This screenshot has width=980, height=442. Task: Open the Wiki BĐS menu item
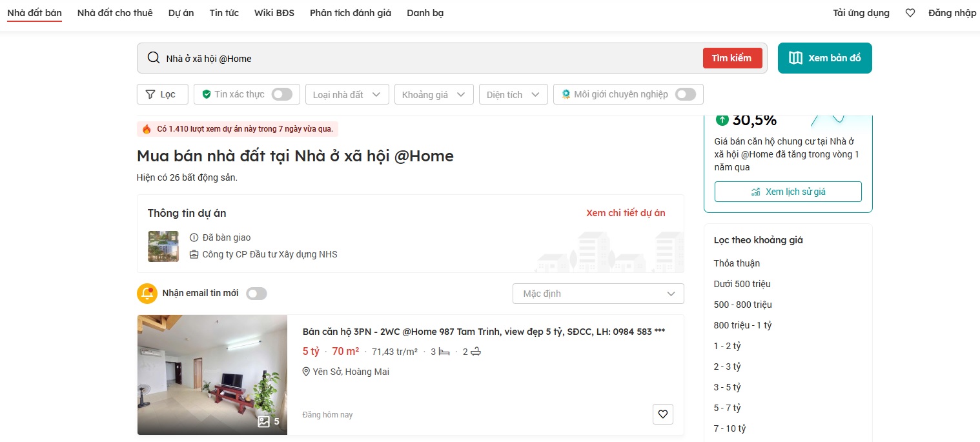(274, 12)
